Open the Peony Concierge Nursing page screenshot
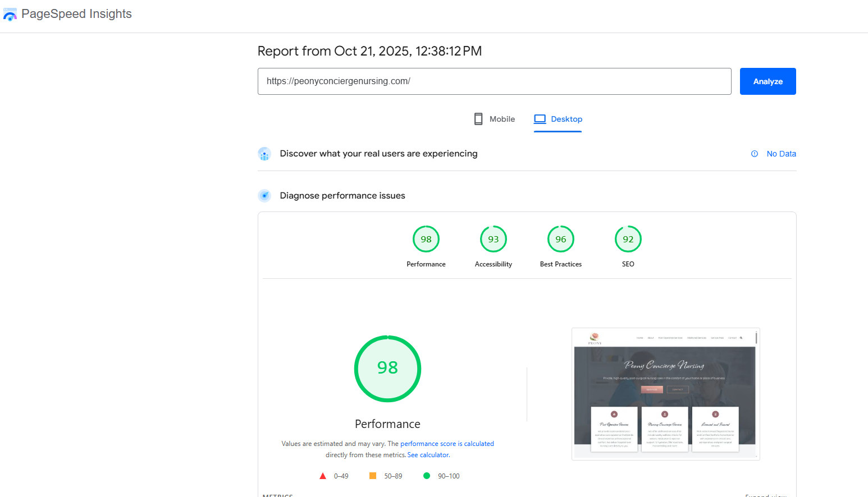The height and width of the screenshot is (497, 868). pyautogui.click(x=665, y=394)
